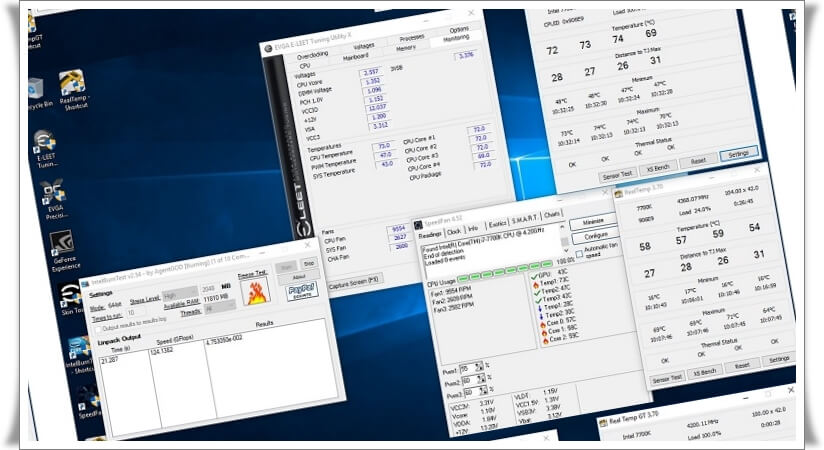Image resolution: width=824 pixels, height=450 pixels.
Task: Click Reset in the RealTemp 3.70 window
Action: [x=742, y=365]
